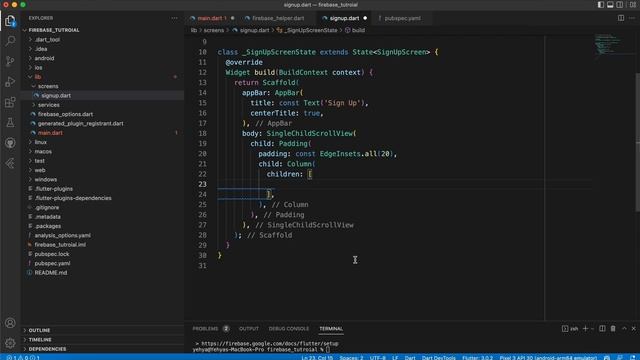This screenshot has height=360, width=640.
Task: Open Customize Layout icon
Action: point(633,5)
